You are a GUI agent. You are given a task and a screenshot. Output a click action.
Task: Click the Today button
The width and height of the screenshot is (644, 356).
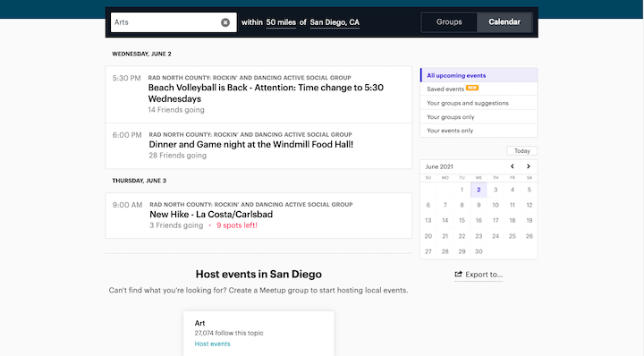click(522, 150)
